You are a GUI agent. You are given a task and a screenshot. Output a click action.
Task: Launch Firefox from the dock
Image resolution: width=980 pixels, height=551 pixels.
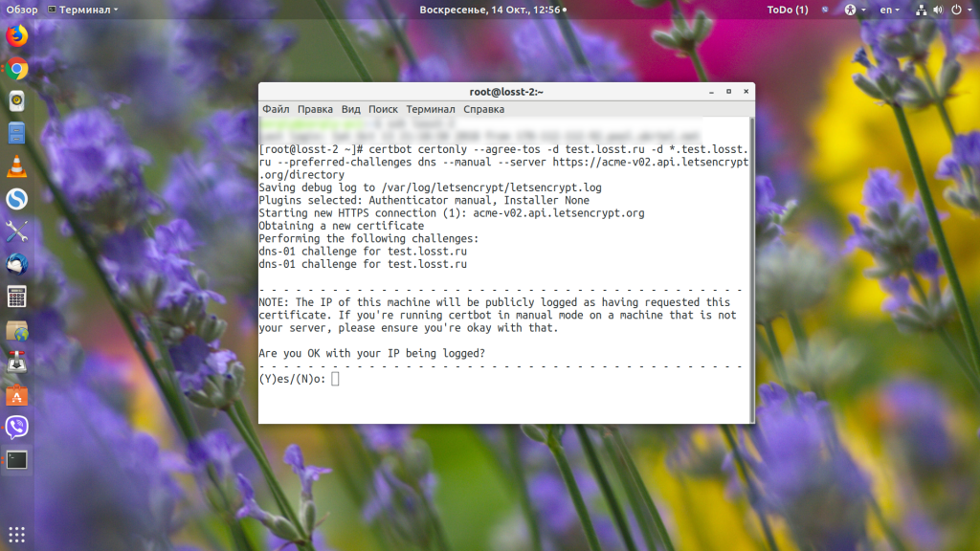tap(16, 36)
